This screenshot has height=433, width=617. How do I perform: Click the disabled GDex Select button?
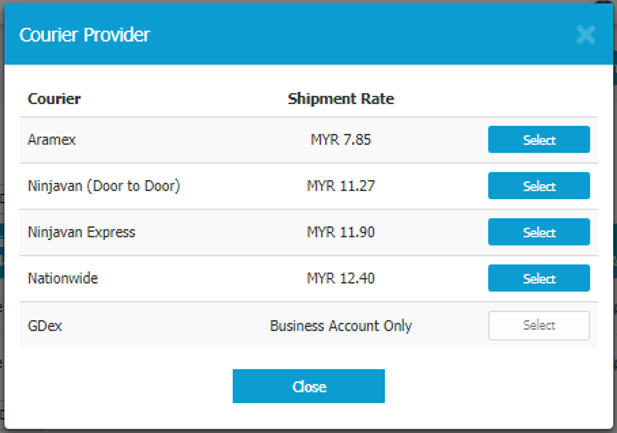(538, 325)
